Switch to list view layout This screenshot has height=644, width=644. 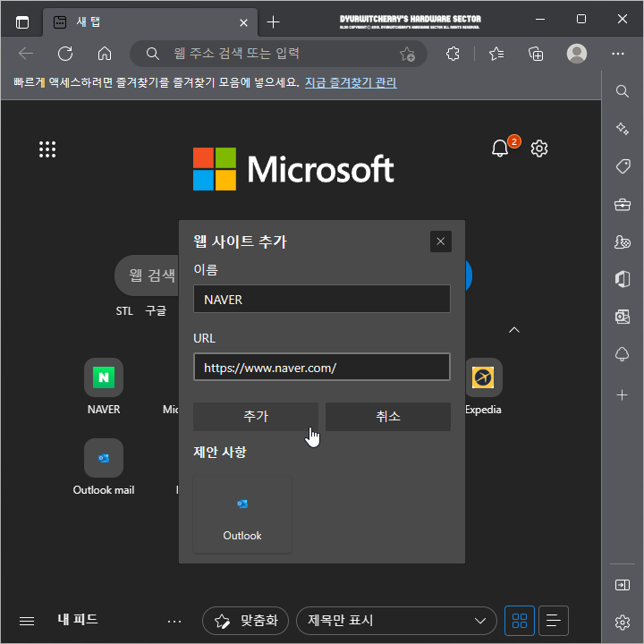pyautogui.click(x=554, y=621)
